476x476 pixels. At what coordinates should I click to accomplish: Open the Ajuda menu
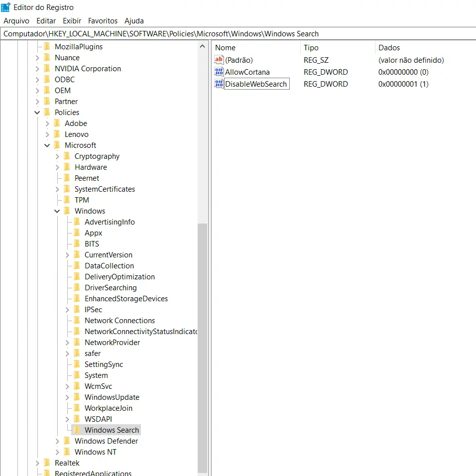(134, 20)
